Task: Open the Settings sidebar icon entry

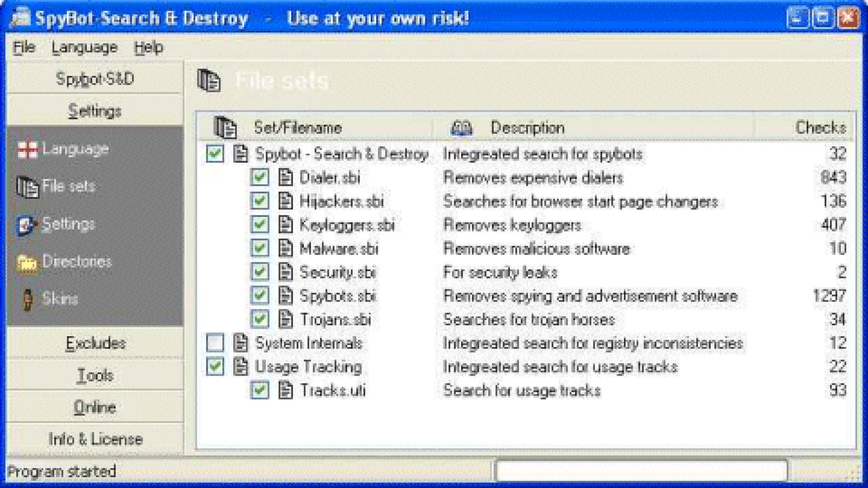Action: pos(27,225)
